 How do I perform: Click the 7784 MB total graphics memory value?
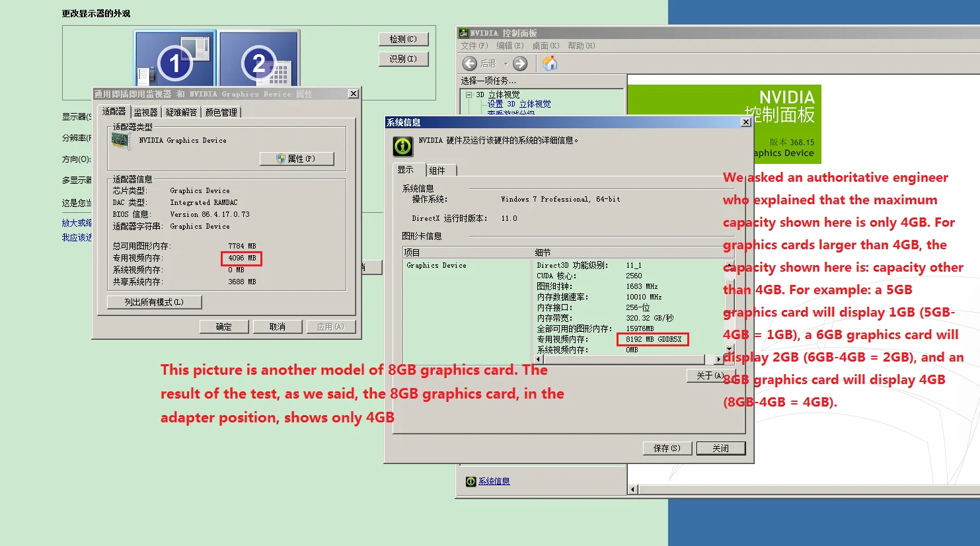click(x=242, y=246)
